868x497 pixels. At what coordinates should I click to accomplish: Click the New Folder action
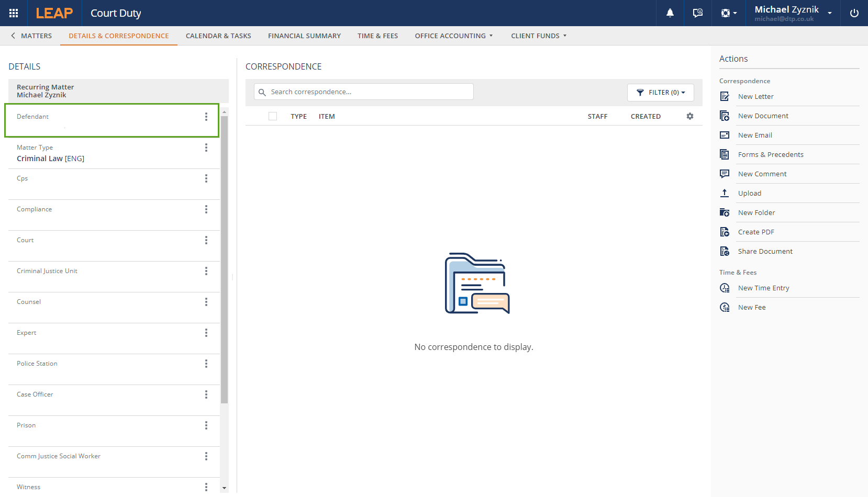(756, 212)
